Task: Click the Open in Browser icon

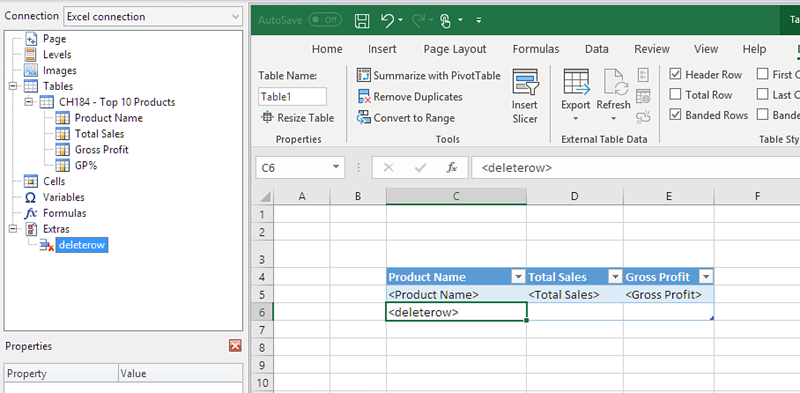Action: 643,96
